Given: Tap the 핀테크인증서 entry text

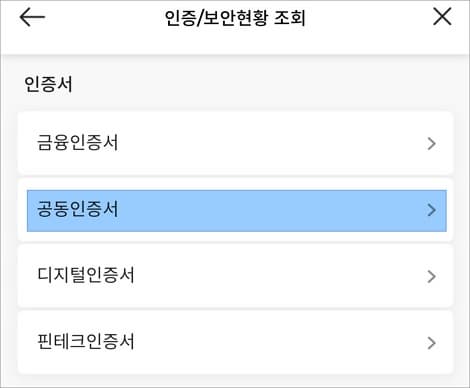Looking at the screenshot, I should point(86,342).
